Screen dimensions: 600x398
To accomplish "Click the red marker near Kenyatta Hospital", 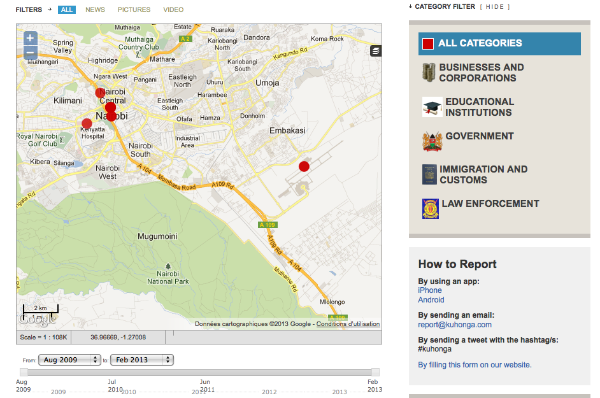I will pos(87,124).
